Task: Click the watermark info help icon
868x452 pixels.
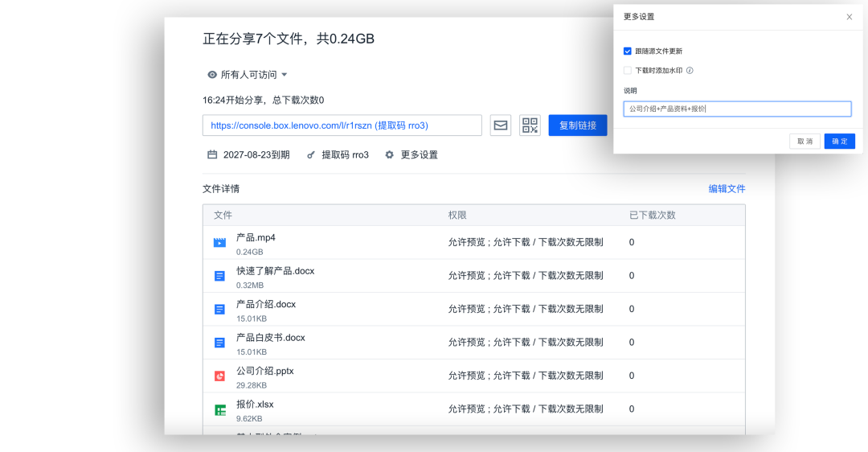Action: click(690, 71)
